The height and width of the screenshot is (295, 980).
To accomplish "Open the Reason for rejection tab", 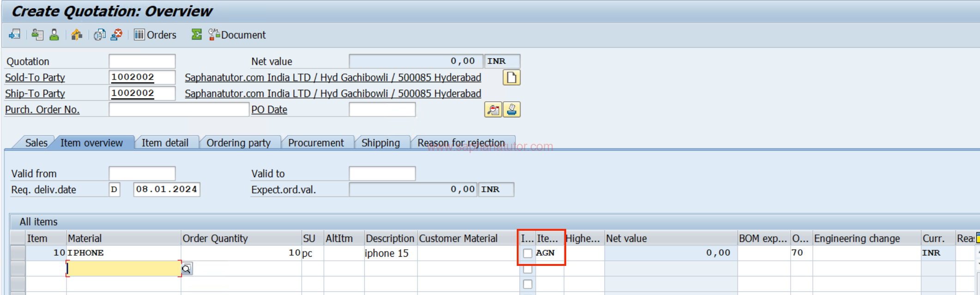I will [461, 143].
